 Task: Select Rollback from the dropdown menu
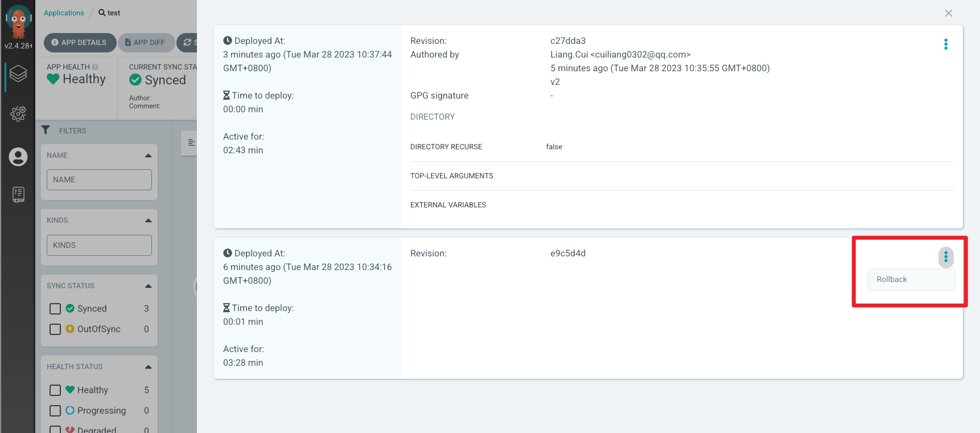click(892, 280)
